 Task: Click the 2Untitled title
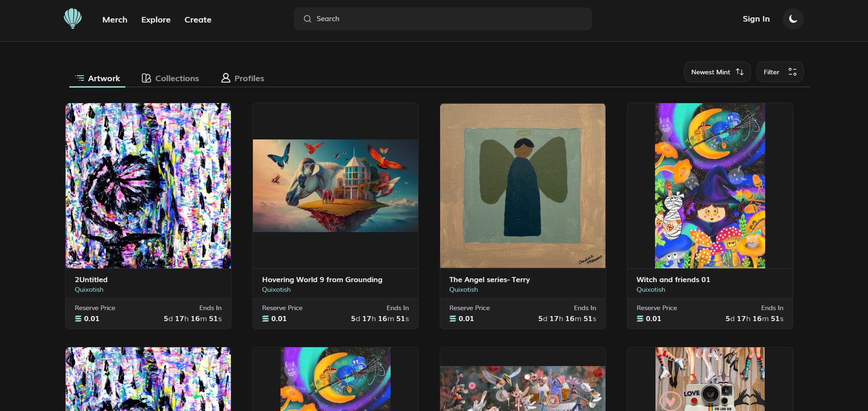tap(91, 280)
